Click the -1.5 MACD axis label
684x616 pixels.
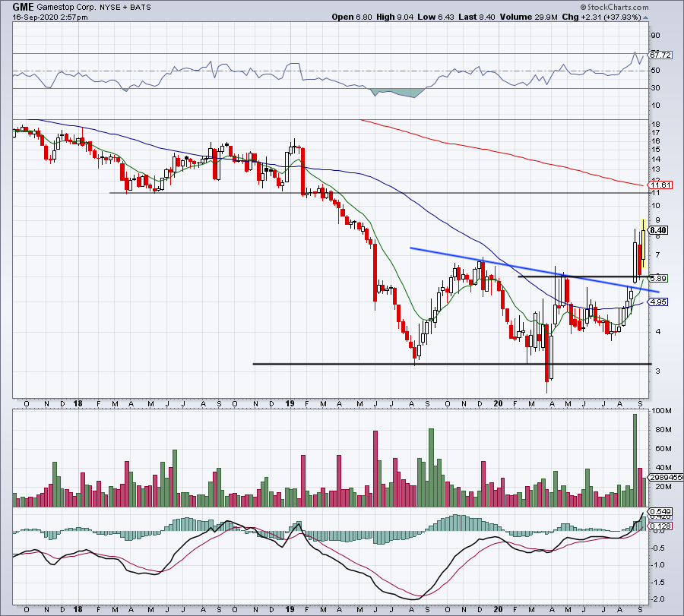(x=659, y=583)
